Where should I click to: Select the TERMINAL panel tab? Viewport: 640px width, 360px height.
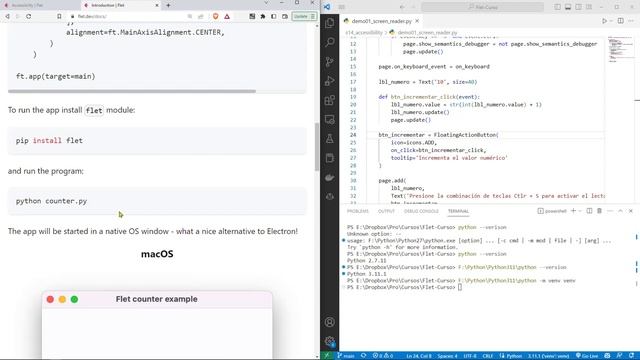pyautogui.click(x=458, y=211)
